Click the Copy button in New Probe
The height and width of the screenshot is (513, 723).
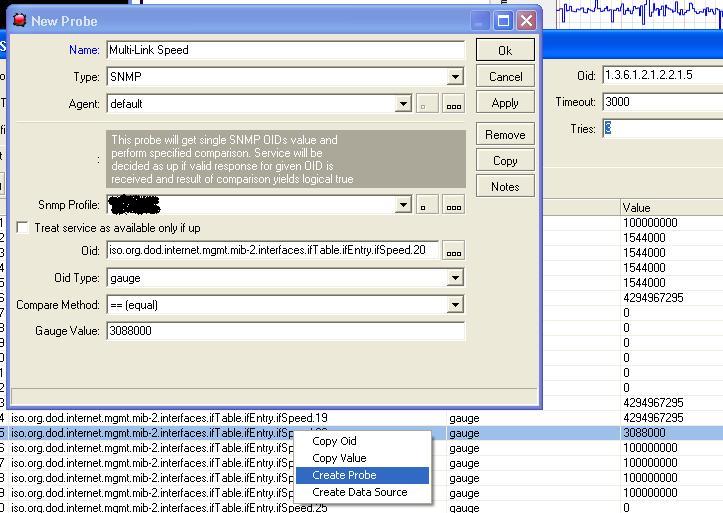pos(505,160)
